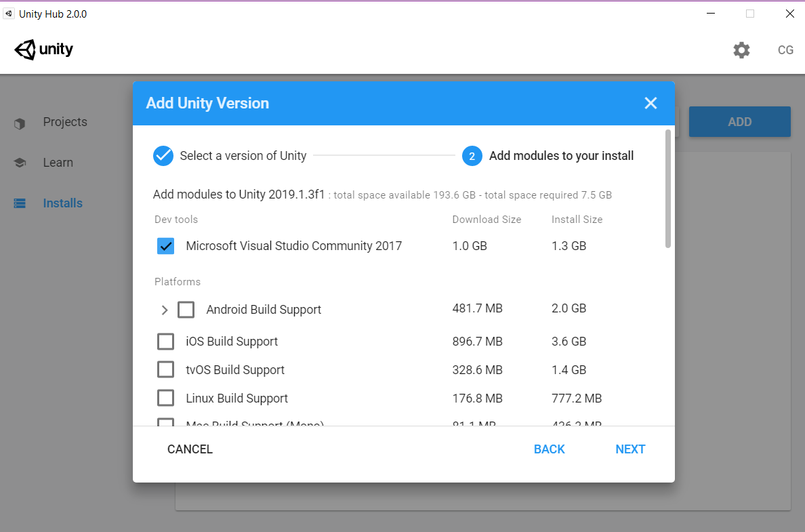Uncheck Microsoft Visual Studio Community 2017
Screen dimensions: 805x532
coord(166,246)
